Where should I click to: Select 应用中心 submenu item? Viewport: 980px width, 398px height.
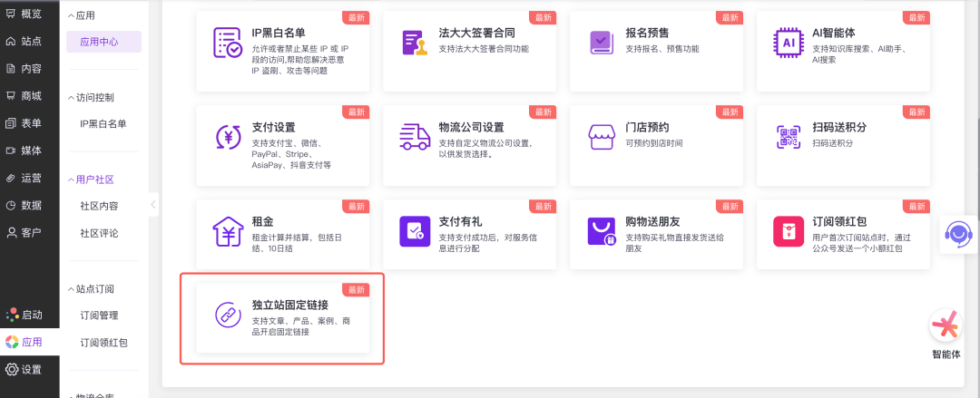(103, 42)
